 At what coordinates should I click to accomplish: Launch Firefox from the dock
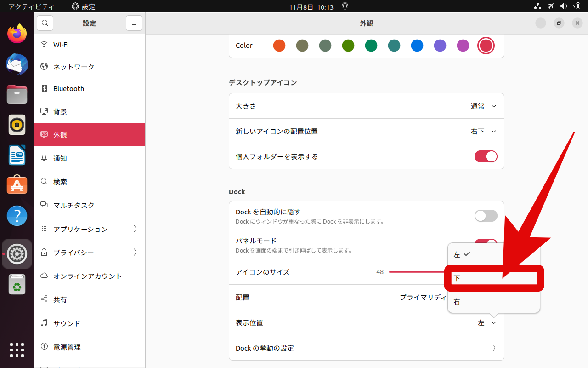tap(17, 33)
